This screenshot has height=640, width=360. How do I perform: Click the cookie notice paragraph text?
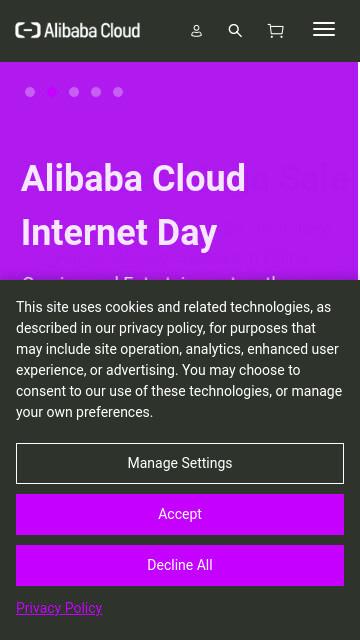[179, 360]
